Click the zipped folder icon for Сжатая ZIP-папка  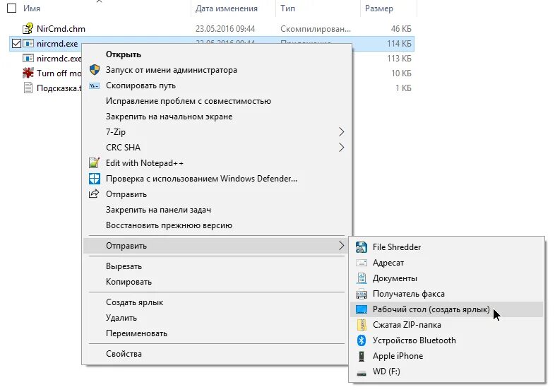(x=362, y=325)
